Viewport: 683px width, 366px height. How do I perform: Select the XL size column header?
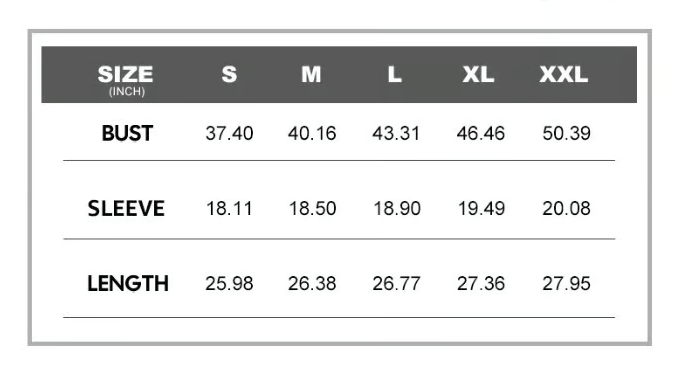point(478,74)
